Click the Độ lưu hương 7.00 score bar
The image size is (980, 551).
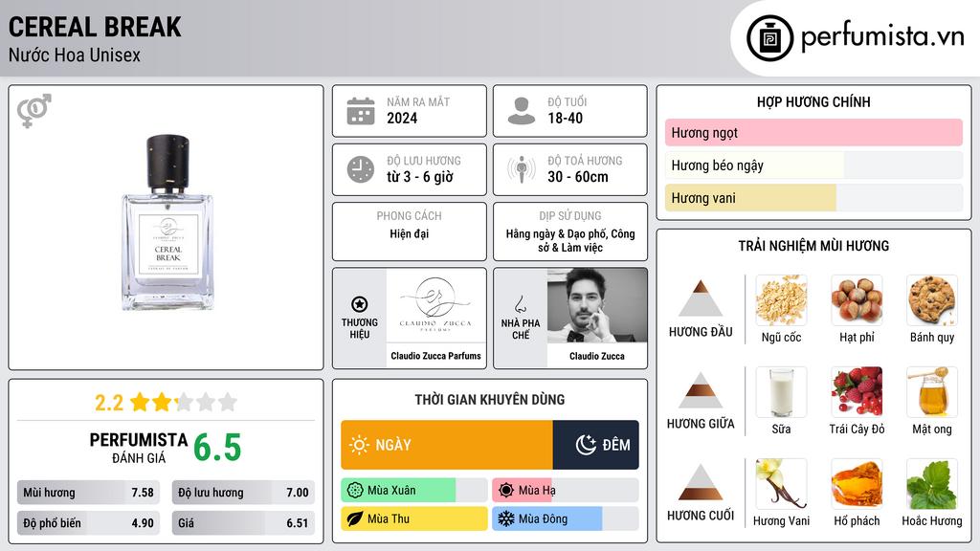pyautogui.click(x=243, y=493)
